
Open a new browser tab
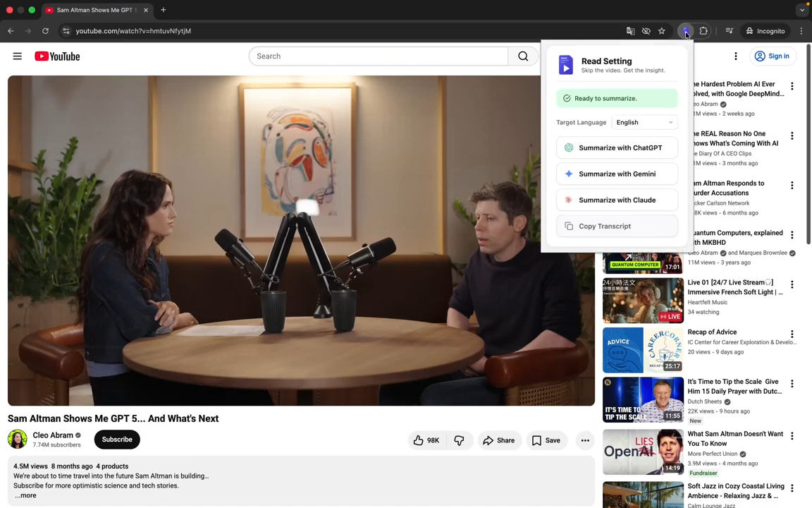click(x=163, y=10)
